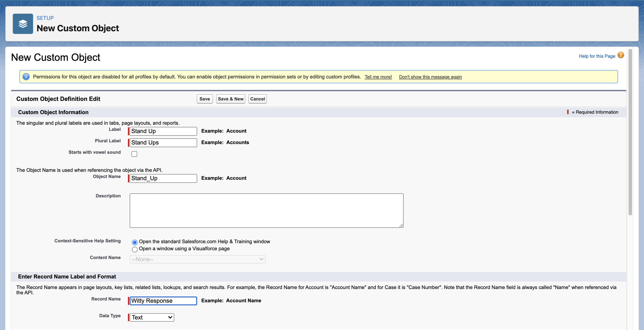Select standard Salesforce.com Help & Training option
Image resolution: width=644 pixels, height=330 pixels.
pyautogui.click(x=135, y=242)
